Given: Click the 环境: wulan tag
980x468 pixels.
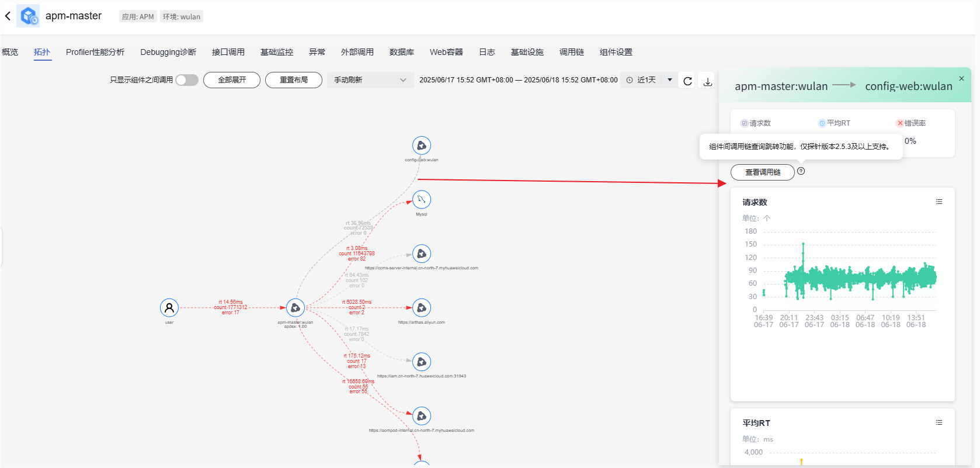Looking at the screenshot, I should coord(181,16).
